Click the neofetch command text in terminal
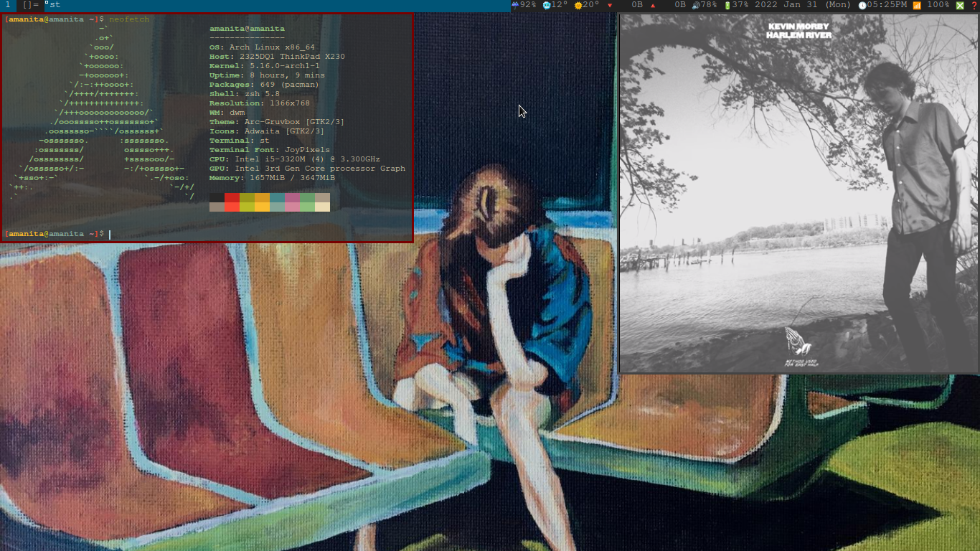 (129, 19)
